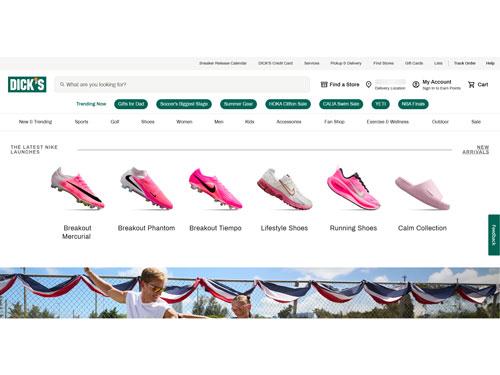Screen dimensions: 500x375
Task: Click the 'What are you looking for?' search field
Action: pyautogui.click(x=182, y=84)
